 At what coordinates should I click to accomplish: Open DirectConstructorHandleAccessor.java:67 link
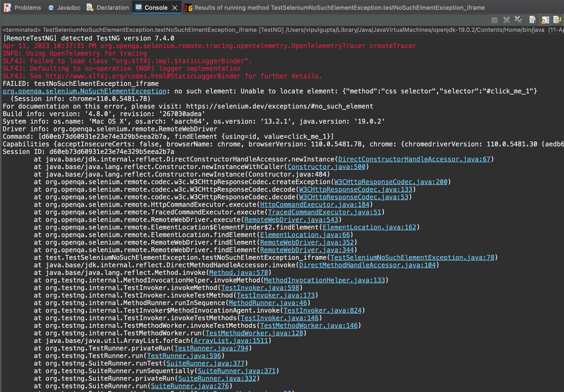click(x=414, y=159)
